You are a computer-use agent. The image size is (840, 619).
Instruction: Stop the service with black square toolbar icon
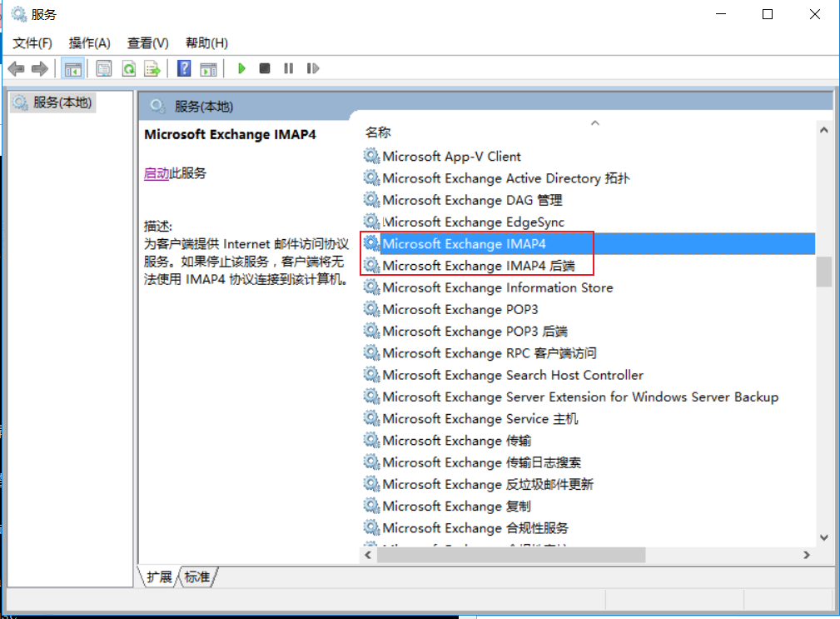264,68
